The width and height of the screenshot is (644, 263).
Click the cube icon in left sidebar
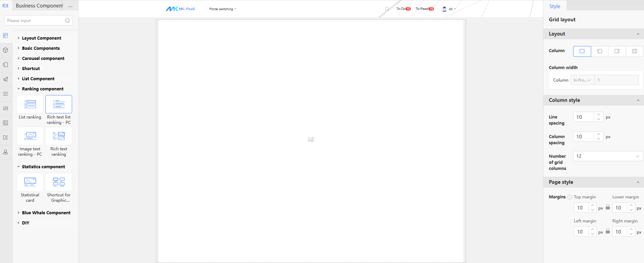5,50
